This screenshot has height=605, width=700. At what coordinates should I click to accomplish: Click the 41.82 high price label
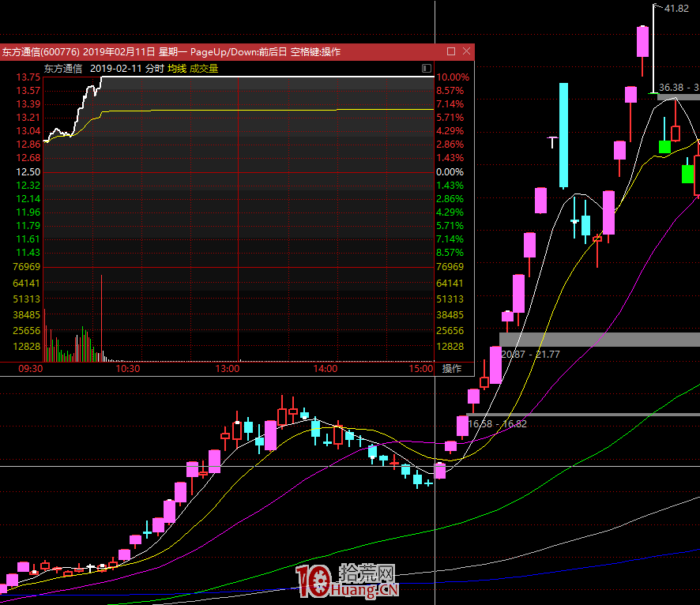tap(676, 9)
